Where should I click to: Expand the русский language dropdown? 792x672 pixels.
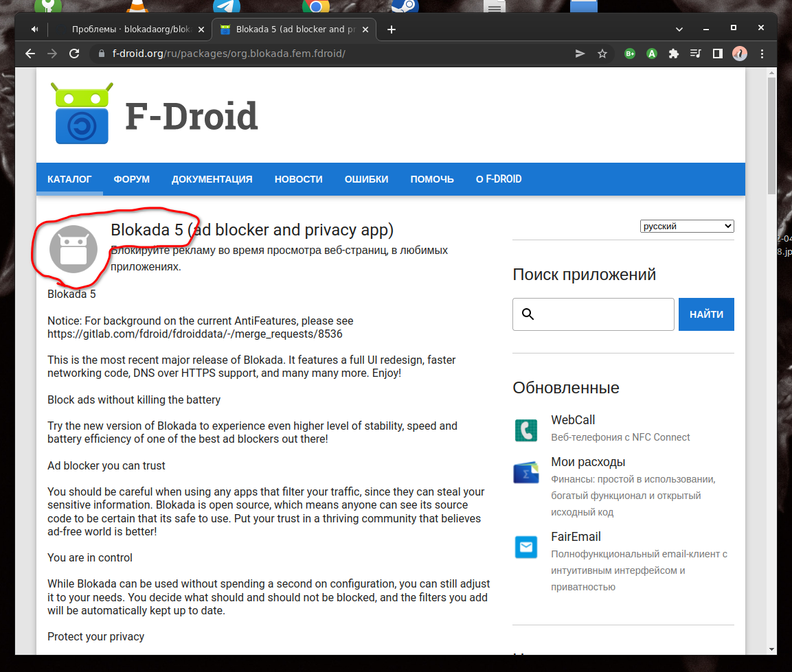click(687, 227)
